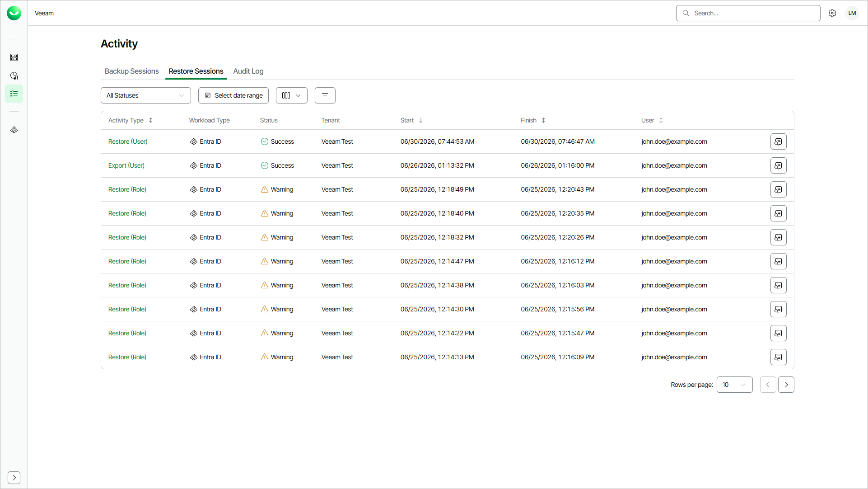Open the Restore (User) activity link
Image resolution: width=868 pixels, height=489 pixels.
(128, 141)
